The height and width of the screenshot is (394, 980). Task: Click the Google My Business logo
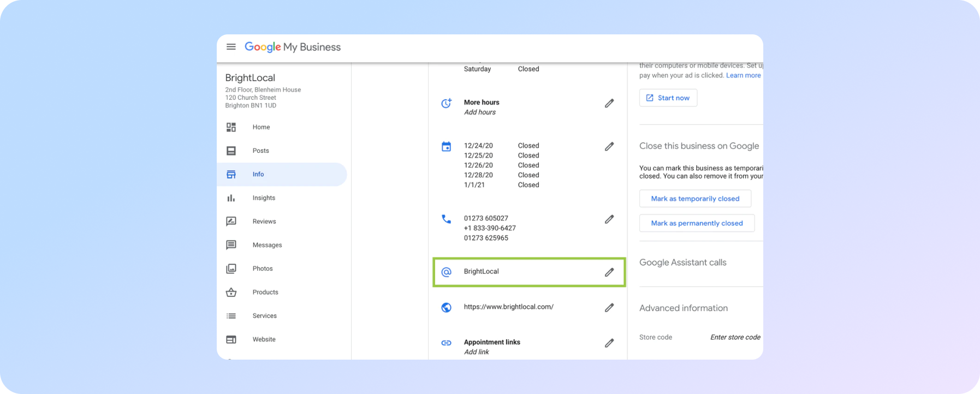[293, 47]
